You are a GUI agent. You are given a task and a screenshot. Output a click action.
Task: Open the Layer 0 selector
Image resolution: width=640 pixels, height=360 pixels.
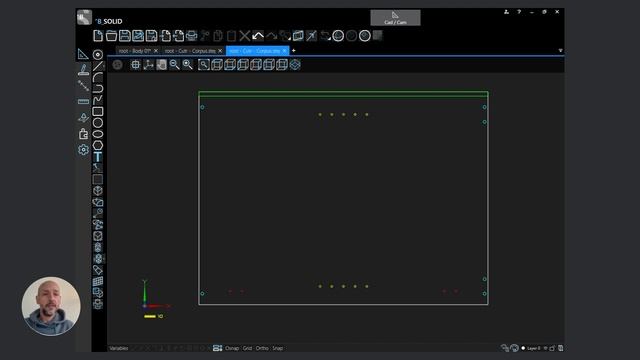click(x=533, y=348)
